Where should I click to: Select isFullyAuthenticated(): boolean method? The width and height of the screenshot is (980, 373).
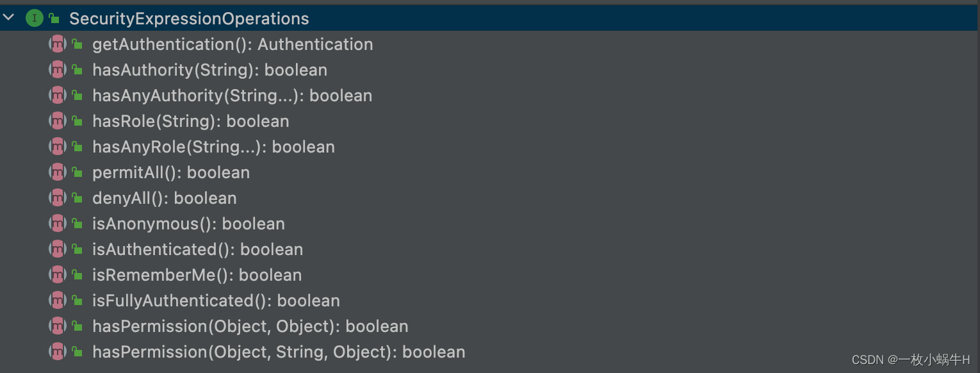(216, 301)
